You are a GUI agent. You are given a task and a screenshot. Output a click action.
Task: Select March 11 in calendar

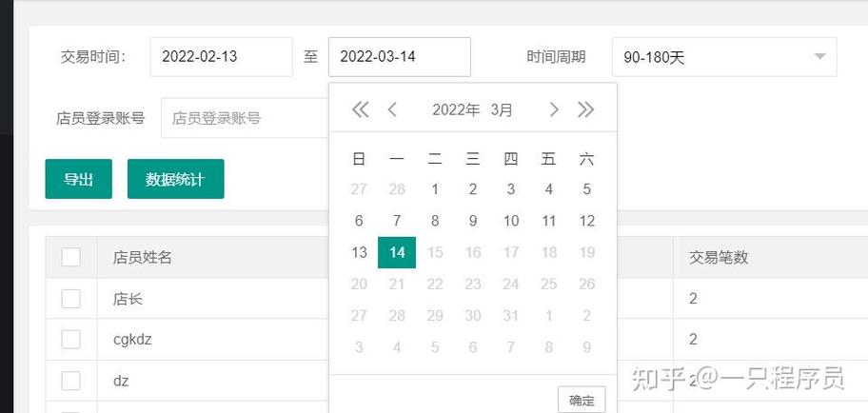click(548, 221)
